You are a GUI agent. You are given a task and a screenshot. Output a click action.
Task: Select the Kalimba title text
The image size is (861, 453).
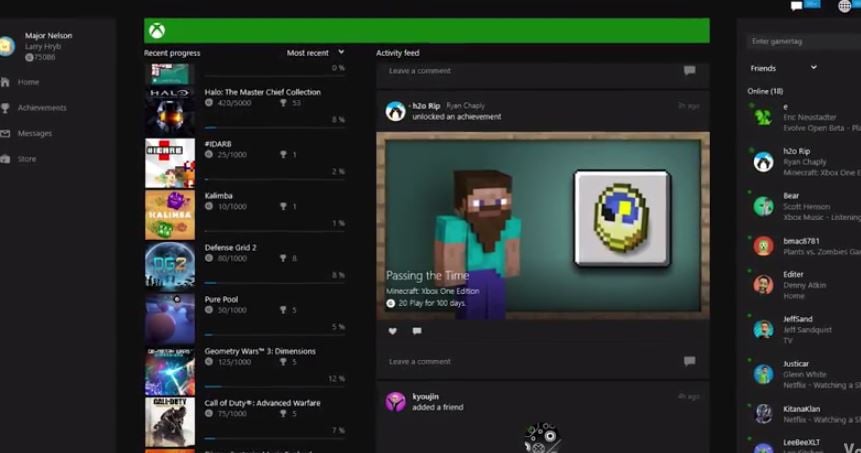pos(219,195)
